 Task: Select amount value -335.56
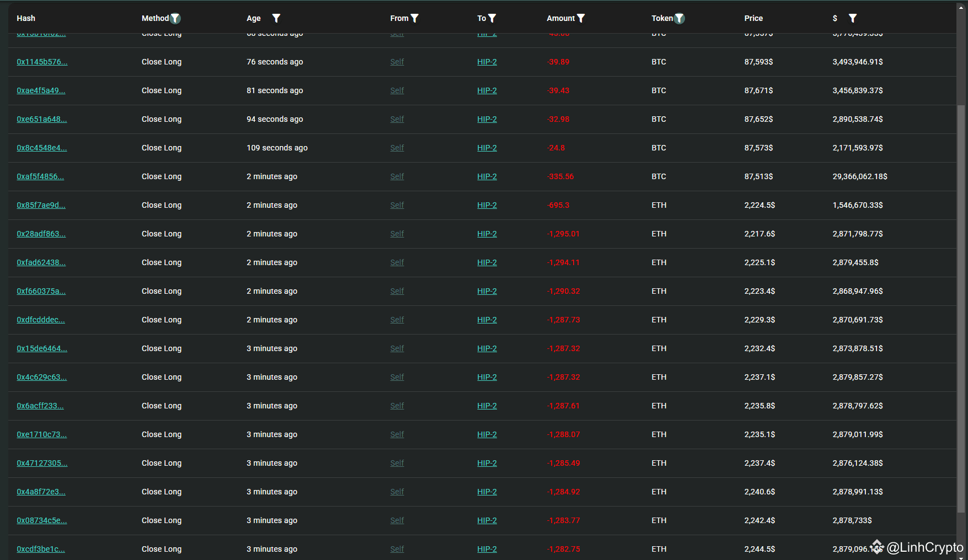coord(560,176)
